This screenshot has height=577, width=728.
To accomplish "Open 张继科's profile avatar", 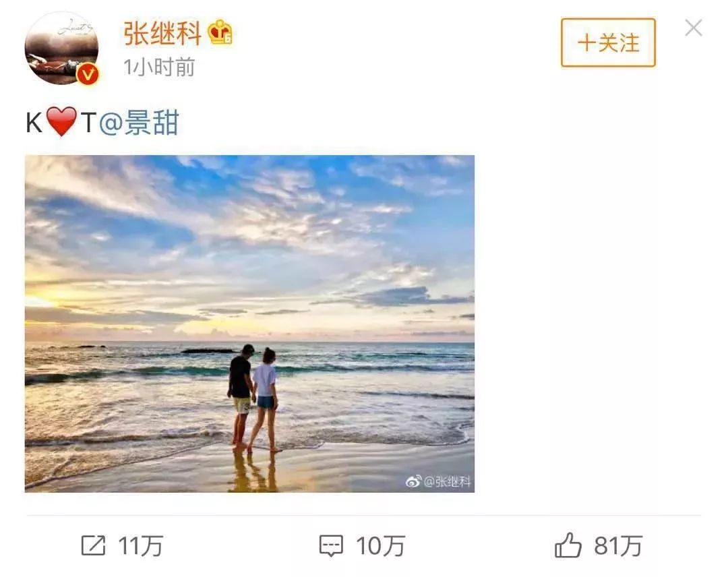I will tap(61, 49).
